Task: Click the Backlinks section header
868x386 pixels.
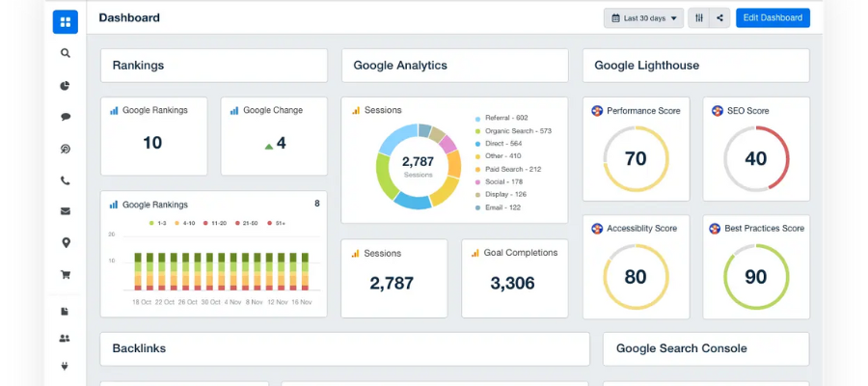Action: (x=345, y=349)
